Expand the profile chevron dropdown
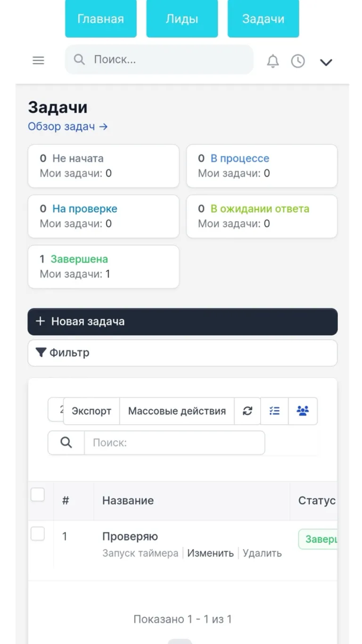The width and height of the screenshot is (362, 644). [326, 62]
